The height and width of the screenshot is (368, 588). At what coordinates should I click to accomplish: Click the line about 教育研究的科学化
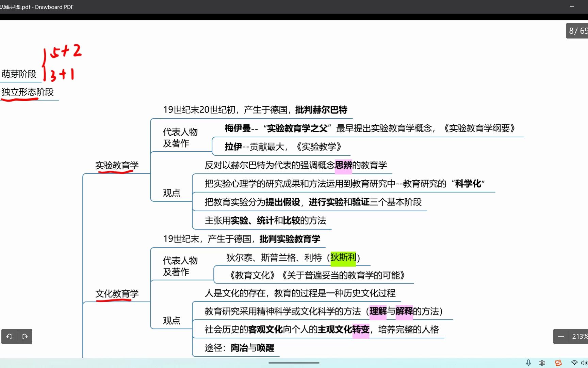(345, 184)
